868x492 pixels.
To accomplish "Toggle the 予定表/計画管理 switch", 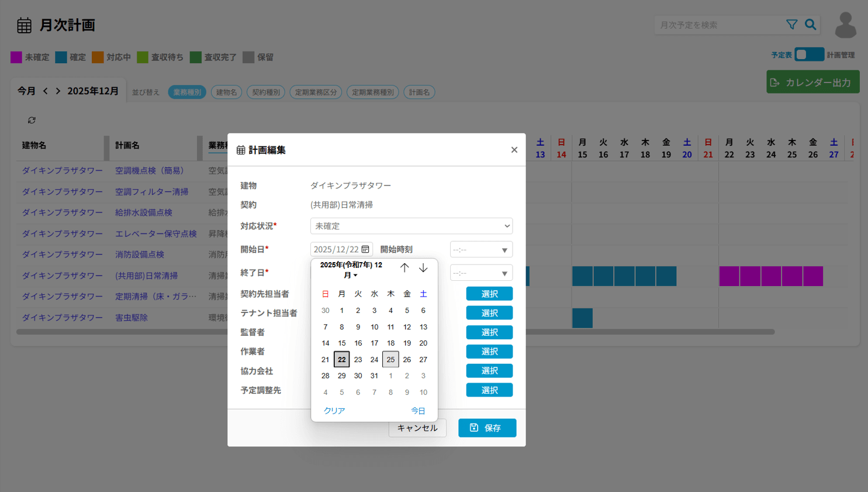I will click(809, 54).
